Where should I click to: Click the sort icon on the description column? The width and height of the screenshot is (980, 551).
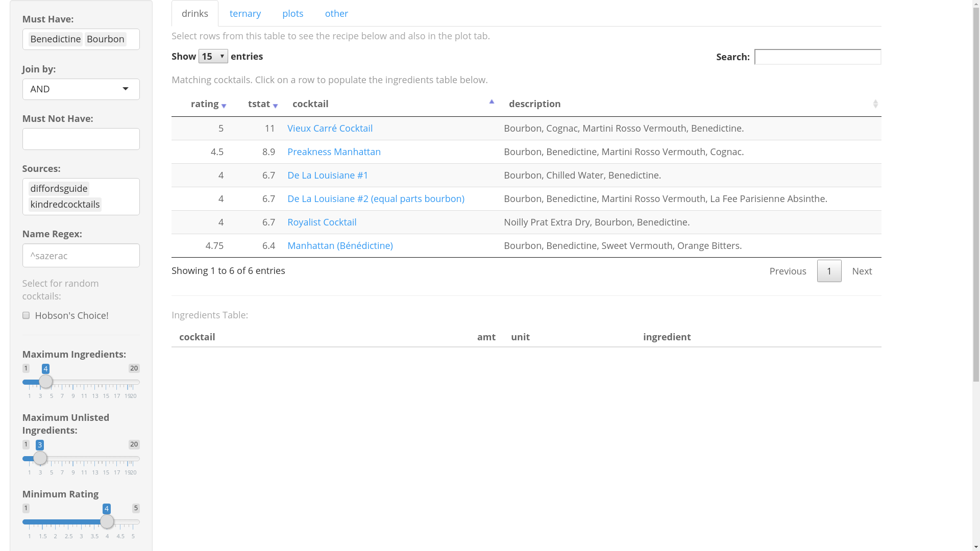876,104
